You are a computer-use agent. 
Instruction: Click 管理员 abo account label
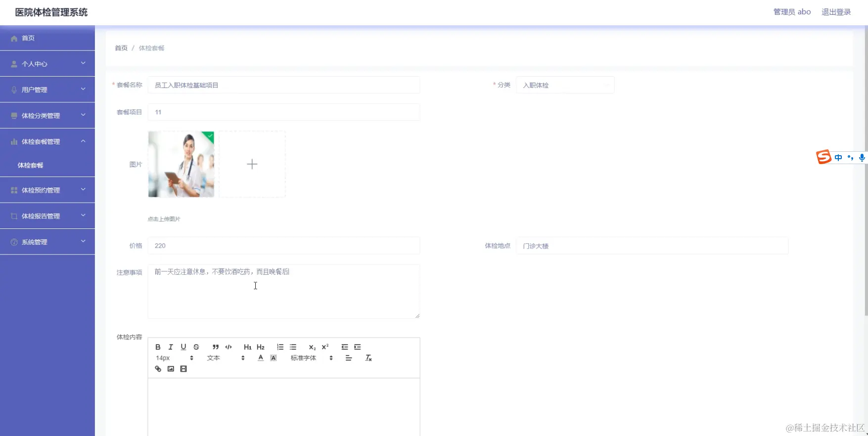[792, 12]
